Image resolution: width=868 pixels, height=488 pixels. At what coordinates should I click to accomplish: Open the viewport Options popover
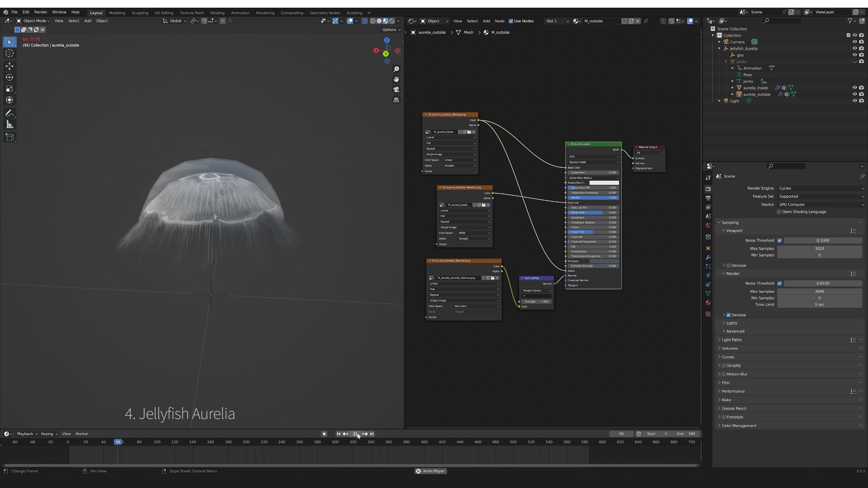pyautogui.click(x=391, y=30)
